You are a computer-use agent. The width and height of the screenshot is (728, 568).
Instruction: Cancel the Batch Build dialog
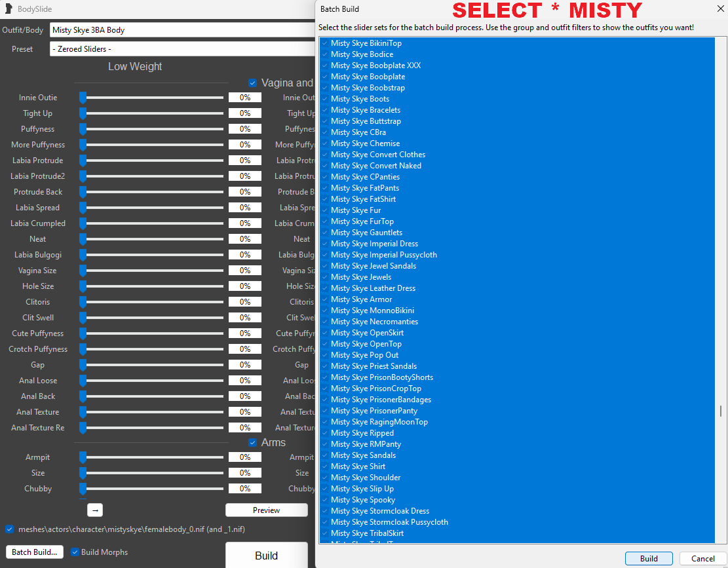pos(701,558)
